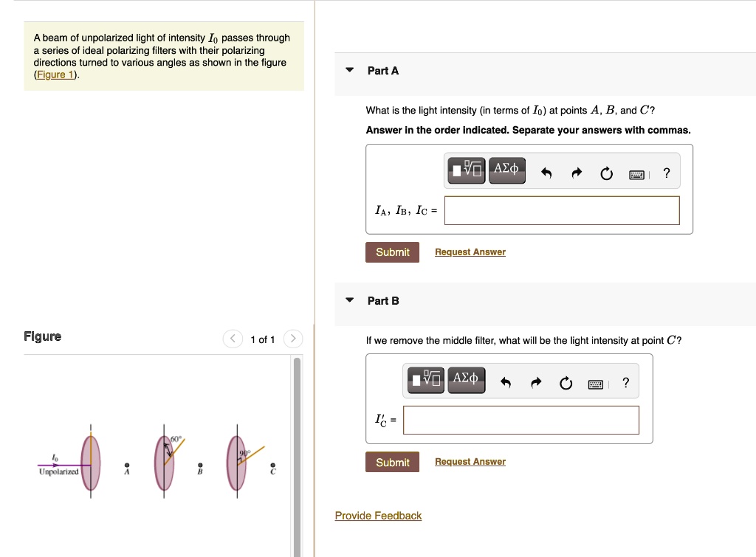
Task: Undo last entry in Part A toolbar
Action: click(546, 174)
